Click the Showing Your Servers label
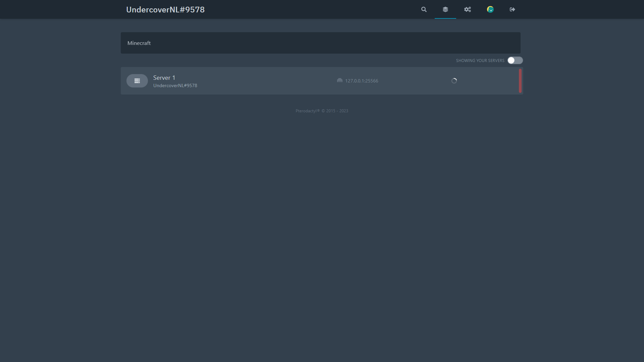The image size is (644, 362). click(480, 61)
